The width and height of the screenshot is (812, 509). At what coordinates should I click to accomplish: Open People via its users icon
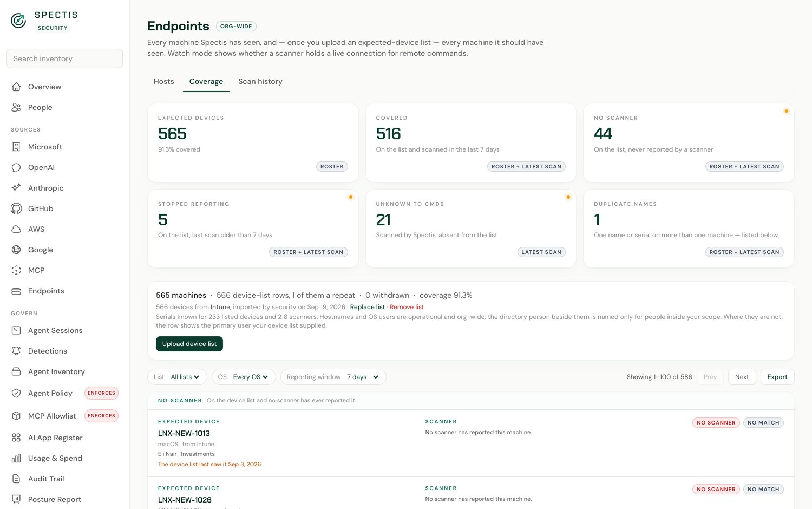point(16,107)
